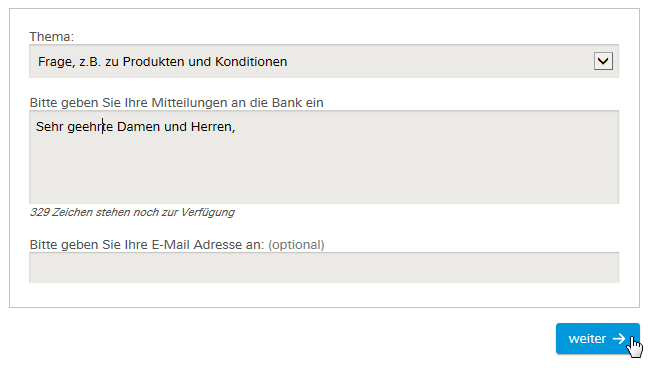Place cursor on word 'Sehr' in message
This screenshot has height=368, width=655.
[49, 127]
